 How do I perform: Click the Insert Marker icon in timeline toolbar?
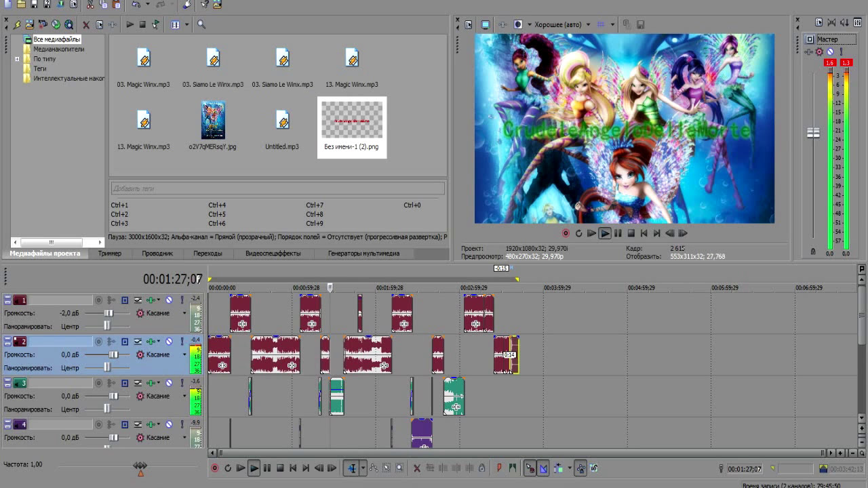click(499, 468)
